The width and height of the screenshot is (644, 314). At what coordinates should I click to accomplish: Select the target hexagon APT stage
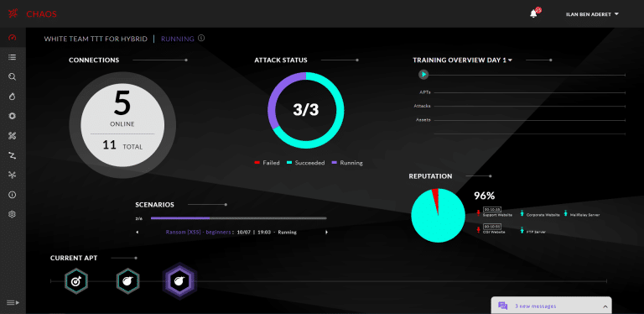pos(76,281)
